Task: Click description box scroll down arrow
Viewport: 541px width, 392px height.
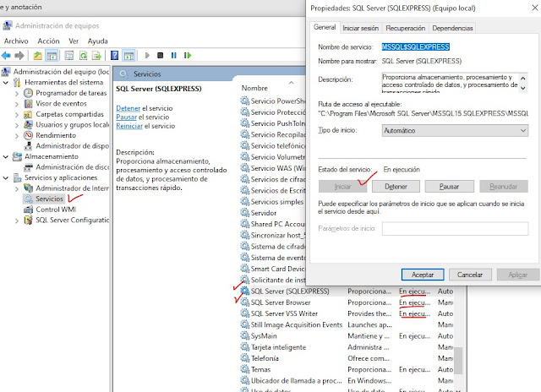Action: pyautogui.click(x=523, y=88)
